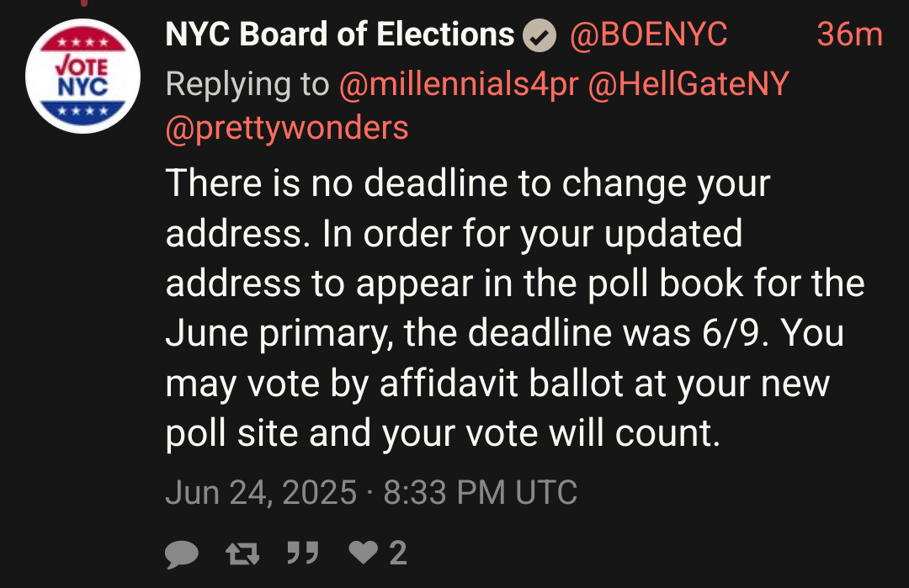
Task: Go to the @prettywonders mention
Action: tap(287, 129)
